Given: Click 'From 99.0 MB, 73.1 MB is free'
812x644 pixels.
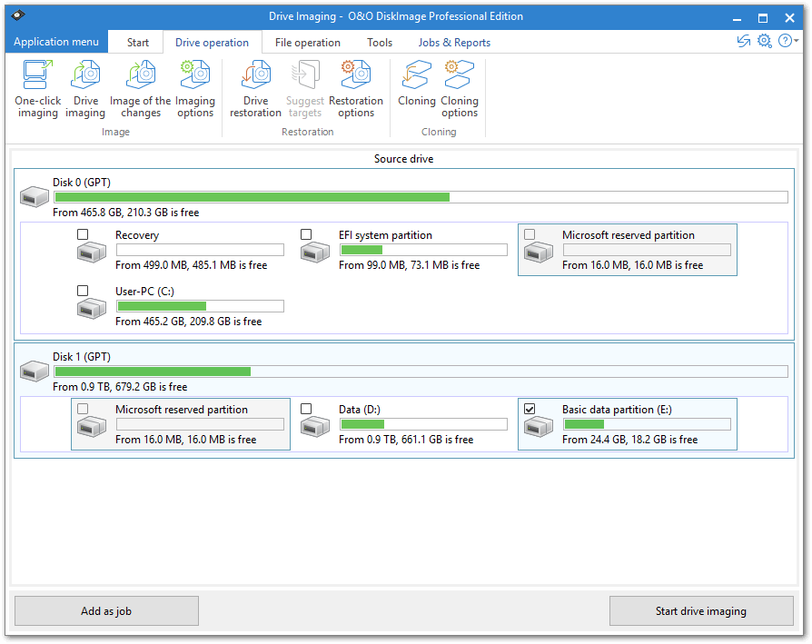Looking at the screenshot, I should [x=409, y=265].
